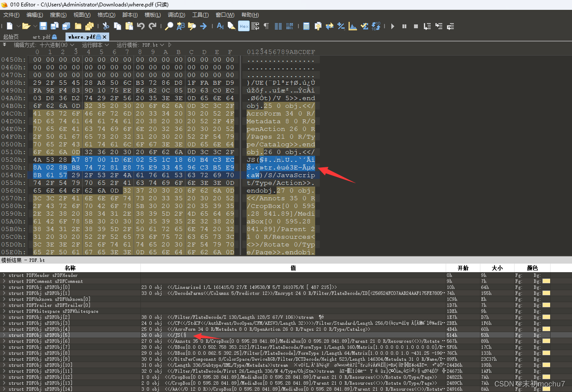
Task: Click the 大小 column header
Action: click(x=497, y=268)
